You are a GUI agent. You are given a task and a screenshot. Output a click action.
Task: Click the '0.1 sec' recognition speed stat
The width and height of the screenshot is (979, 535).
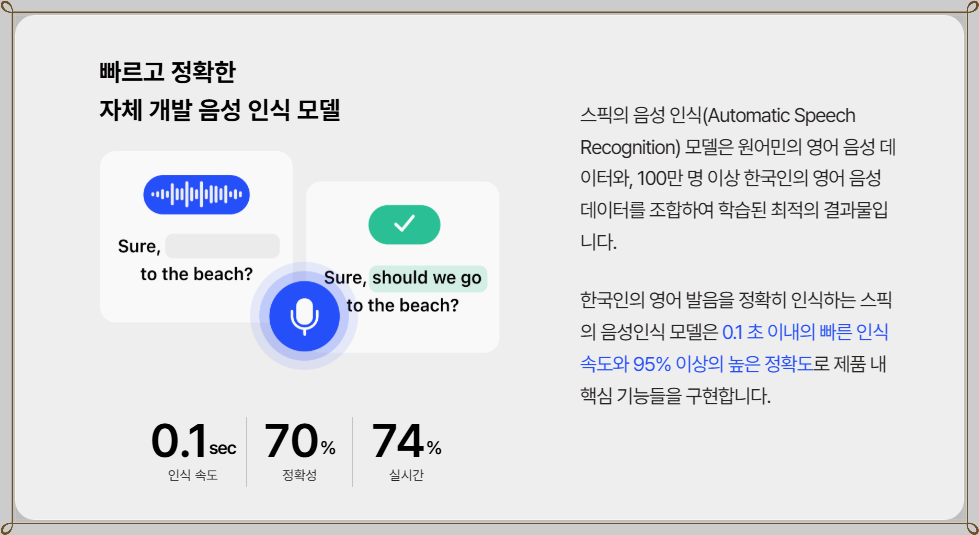click(x=193, y=441)
